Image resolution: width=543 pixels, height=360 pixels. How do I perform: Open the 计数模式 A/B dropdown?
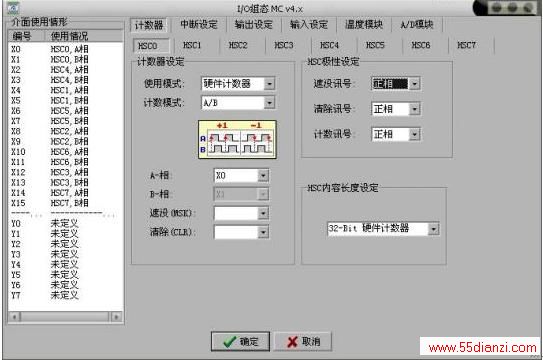point(238,103)
